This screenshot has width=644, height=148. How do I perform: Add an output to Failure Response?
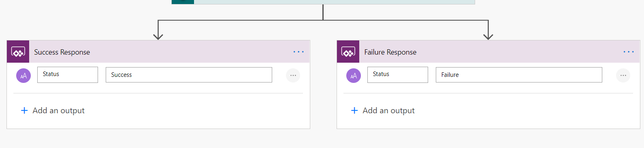click(383, 110)
